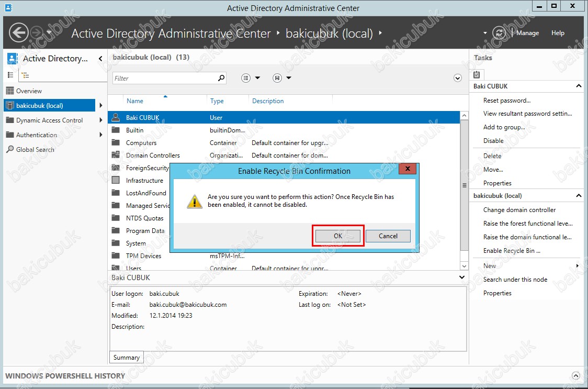Click the forward navigation arrow
The width and height of the screenshot is (588, 389).
coord(37,32)
